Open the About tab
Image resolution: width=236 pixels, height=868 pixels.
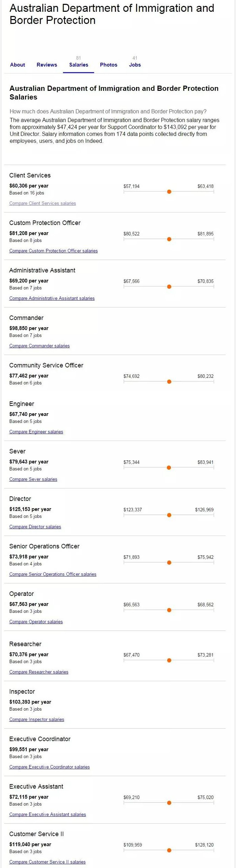click(18, 65)
